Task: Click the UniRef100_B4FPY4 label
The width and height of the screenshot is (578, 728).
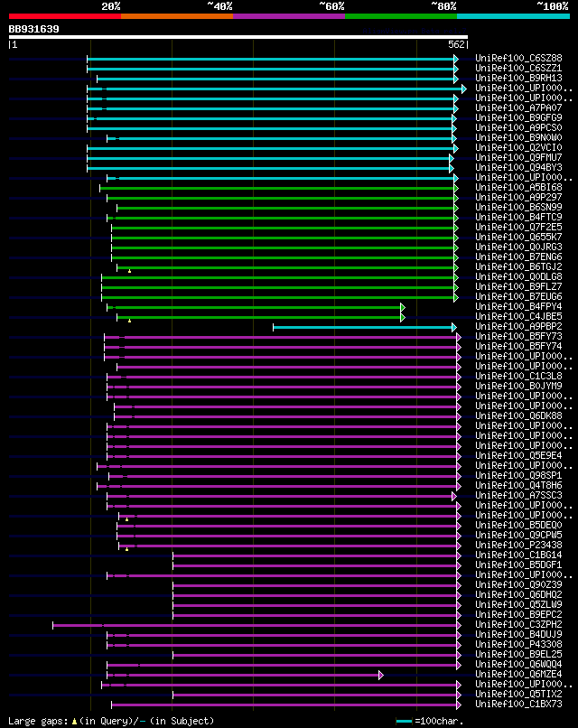Action: (518, 306)
